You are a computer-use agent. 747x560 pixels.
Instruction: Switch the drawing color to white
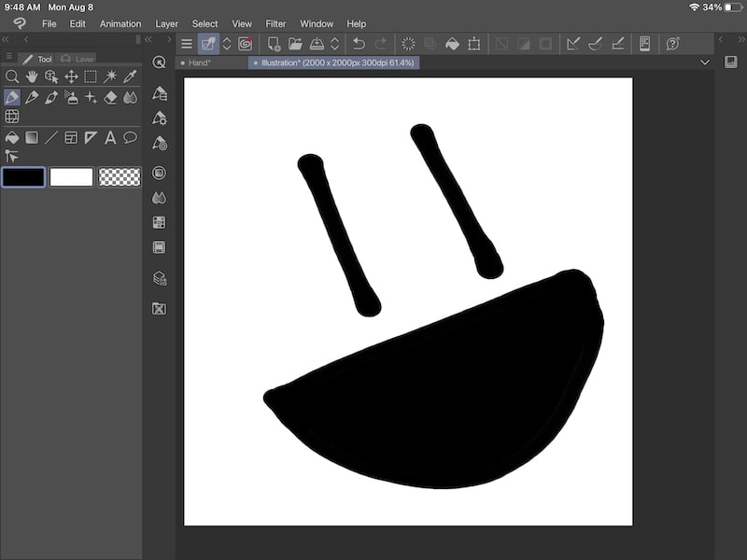tap(72, 176)
